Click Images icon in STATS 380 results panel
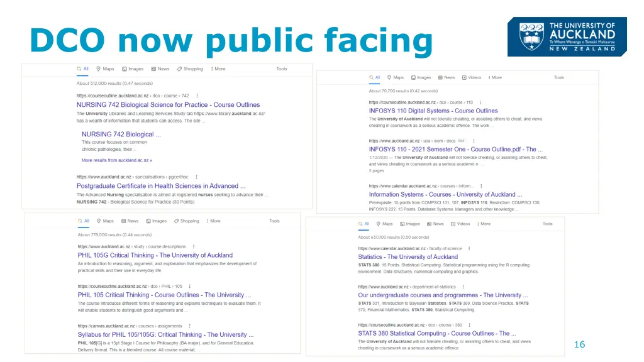Screen dimensions: 644x362 (x=402, y=224)
